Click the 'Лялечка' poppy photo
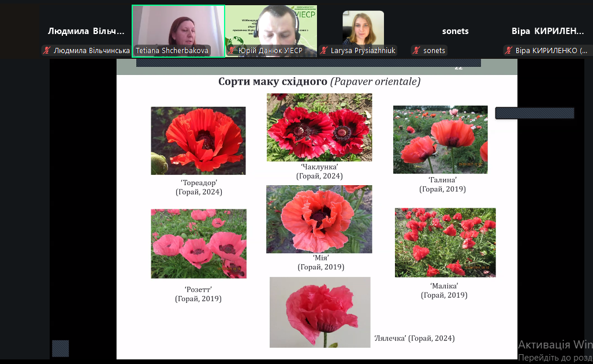This screenshot has height=364, width=593. (x=320, y=312)
